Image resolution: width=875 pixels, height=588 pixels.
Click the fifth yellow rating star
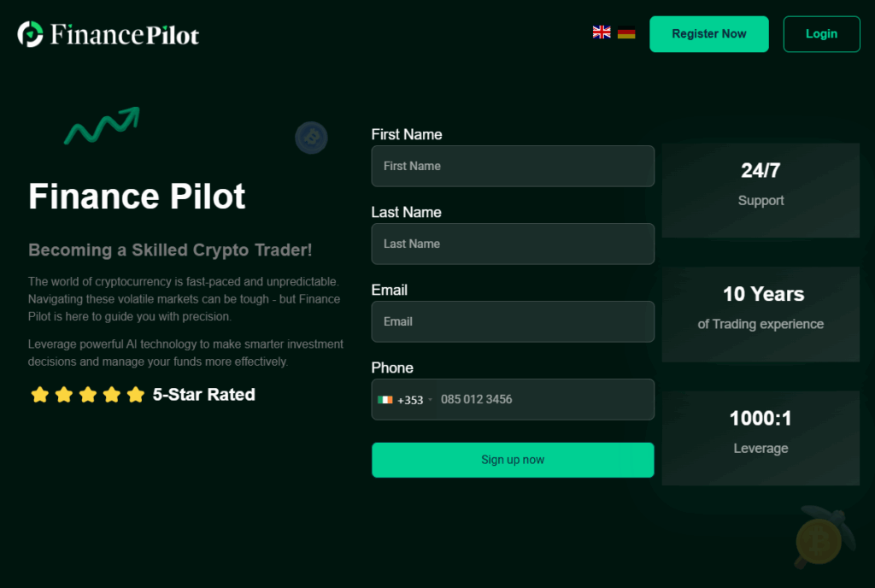click(136, 394)
